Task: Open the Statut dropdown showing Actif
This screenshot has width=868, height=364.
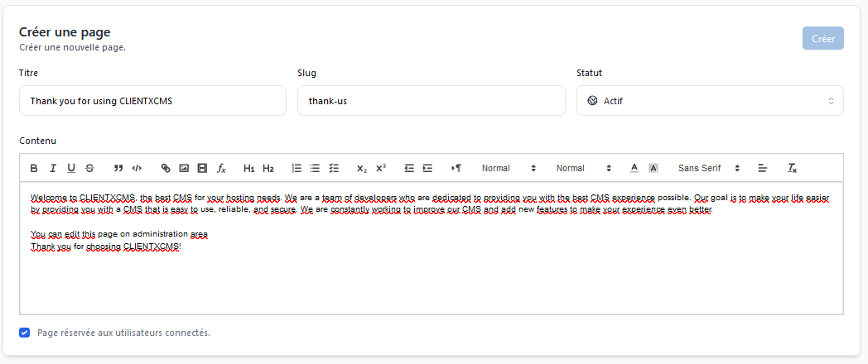Action: point(710,101)
